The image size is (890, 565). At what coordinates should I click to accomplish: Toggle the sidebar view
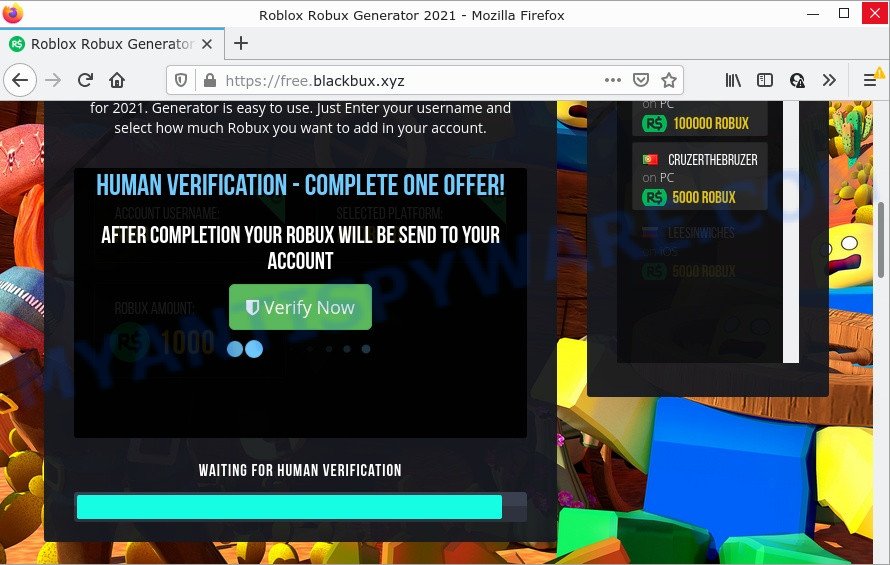pyautogui.click(x=765, y=81)
